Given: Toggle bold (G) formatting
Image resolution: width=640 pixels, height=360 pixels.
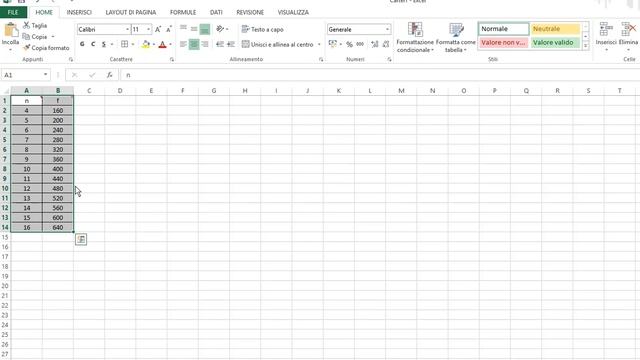Looking at the screenshot, I should click(x=82, y=44).
